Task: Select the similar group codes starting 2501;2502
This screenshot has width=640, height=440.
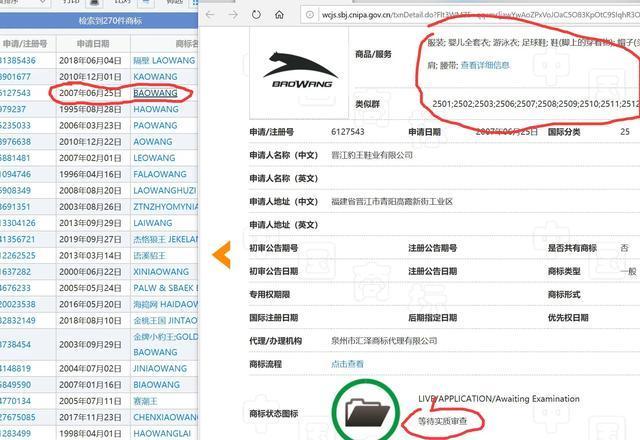Action: pos(536,104)
